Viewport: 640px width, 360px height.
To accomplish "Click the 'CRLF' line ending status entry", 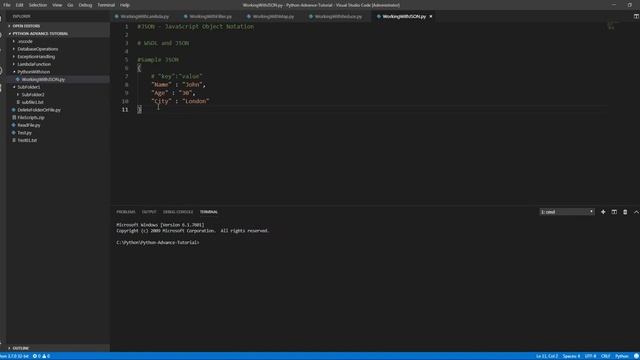I will [x=605, y=356].
